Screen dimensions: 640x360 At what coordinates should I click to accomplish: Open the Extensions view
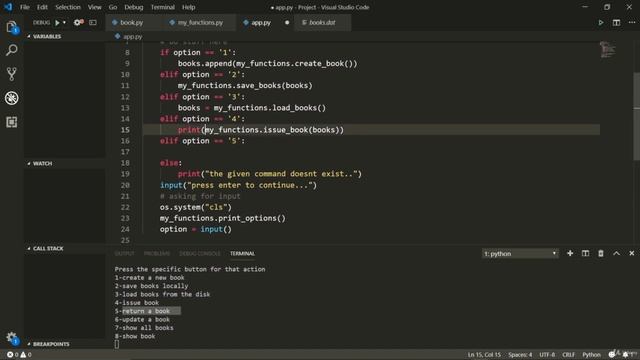11,122
